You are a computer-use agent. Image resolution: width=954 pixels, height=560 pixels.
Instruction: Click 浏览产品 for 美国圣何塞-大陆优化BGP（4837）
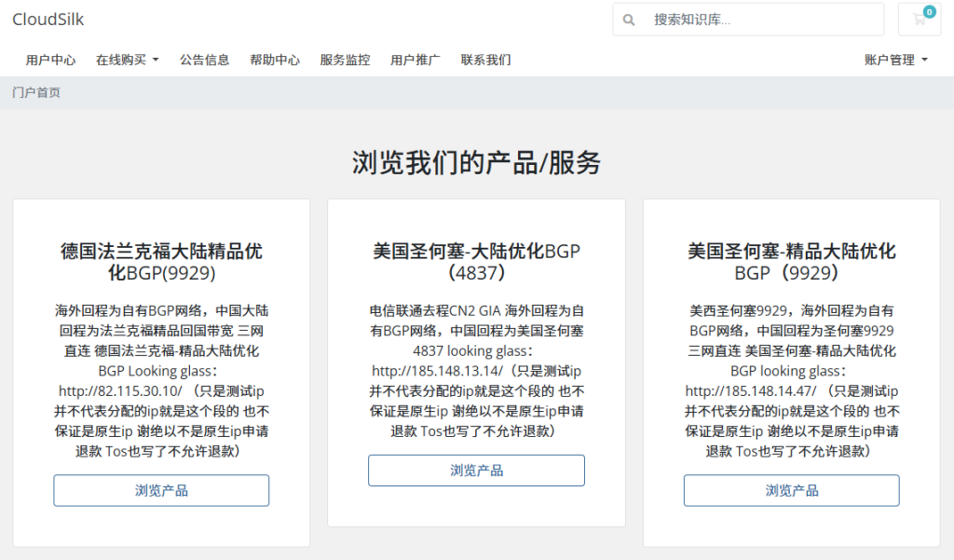click(476, 470)
